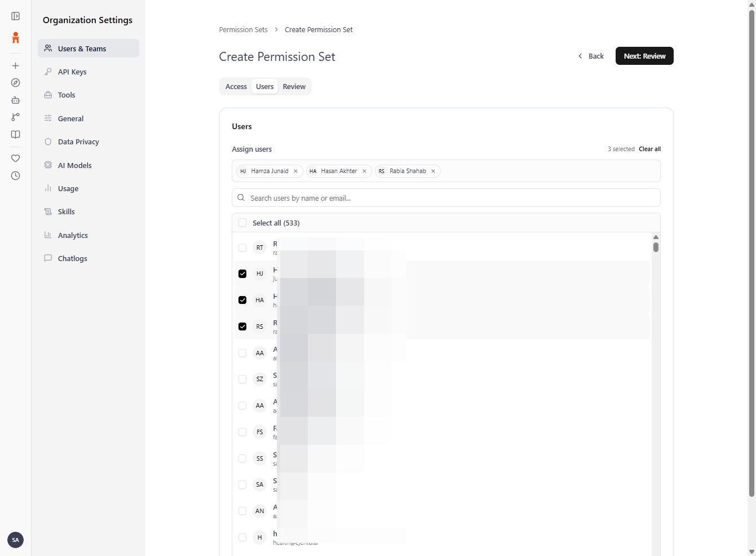Click the Next: Review button
Image resolution: width=756 pixels, height=556 pixels.
[x=644, y=56]
